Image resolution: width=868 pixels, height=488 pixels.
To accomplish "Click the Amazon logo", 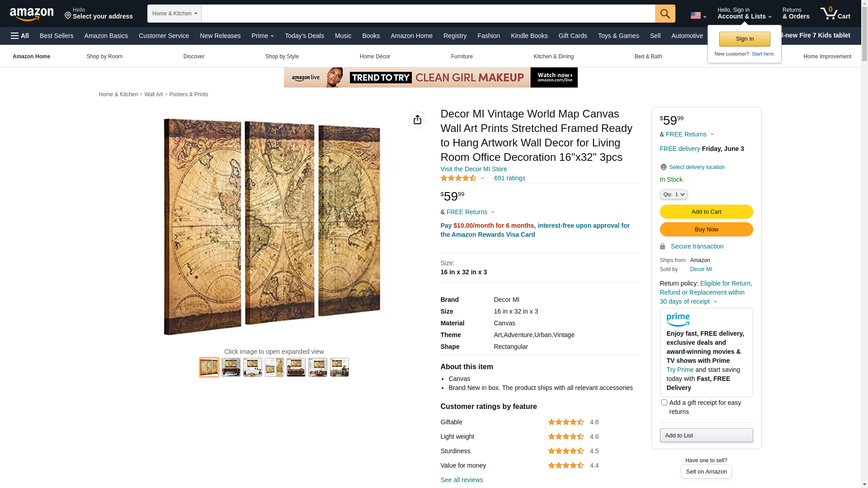I will coord(32,14).
